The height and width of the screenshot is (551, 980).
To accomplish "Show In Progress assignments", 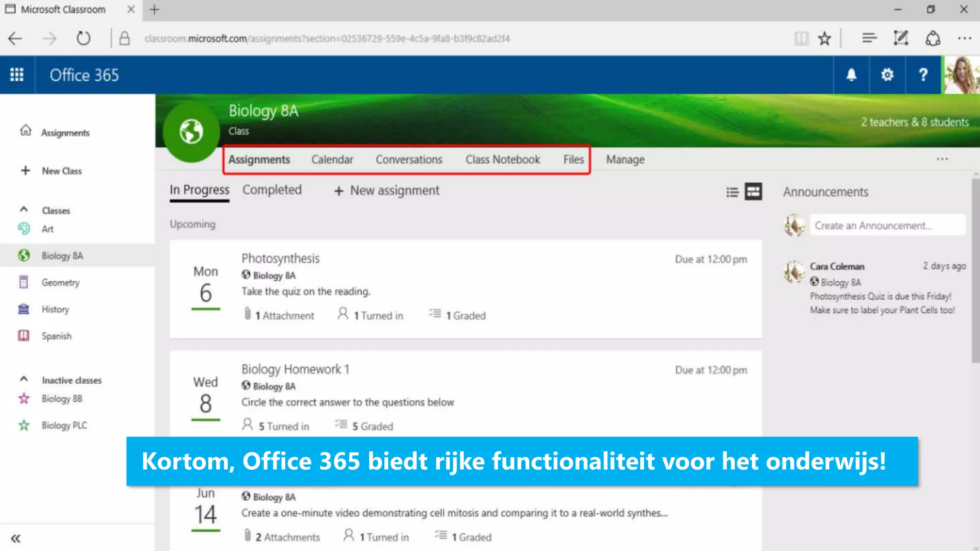I will [200, 190].
